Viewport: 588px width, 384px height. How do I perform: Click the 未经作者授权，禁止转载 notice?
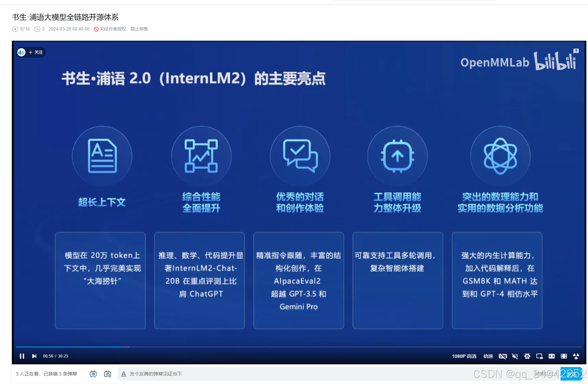[x=121, y=29]
